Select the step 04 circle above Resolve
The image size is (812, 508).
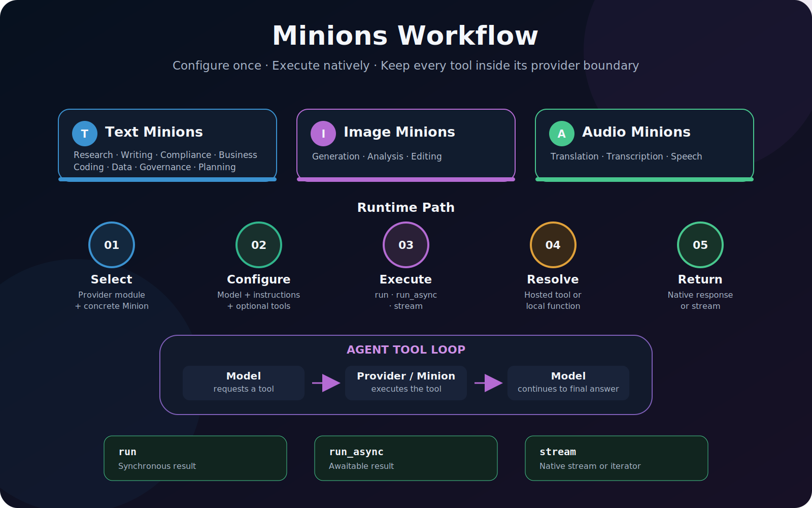pos(553,245)
